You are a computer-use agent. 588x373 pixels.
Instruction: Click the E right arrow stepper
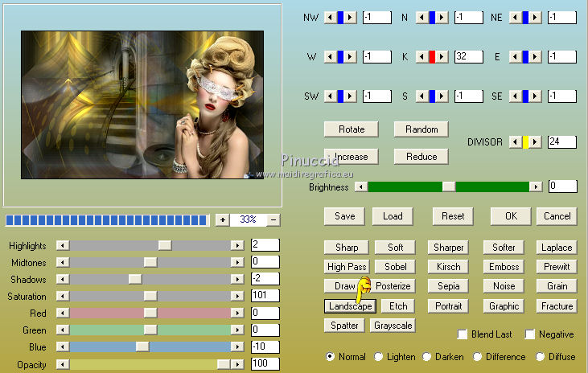(535, 56)
